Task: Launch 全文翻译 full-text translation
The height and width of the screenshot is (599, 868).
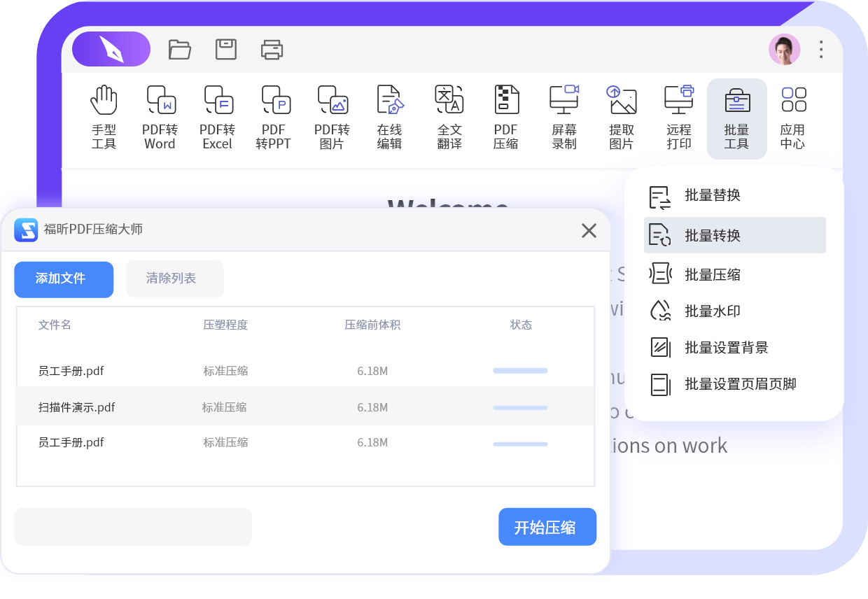Action: [x=449, y=118]
